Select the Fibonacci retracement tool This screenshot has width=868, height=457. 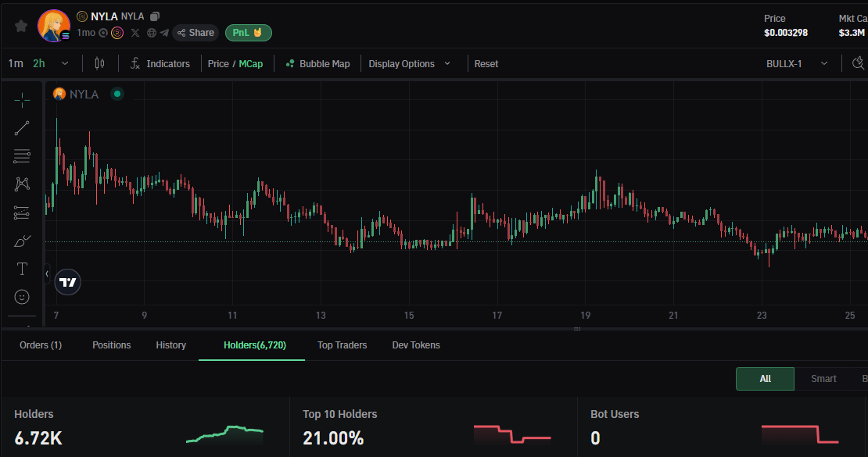[x=22, y=156]
